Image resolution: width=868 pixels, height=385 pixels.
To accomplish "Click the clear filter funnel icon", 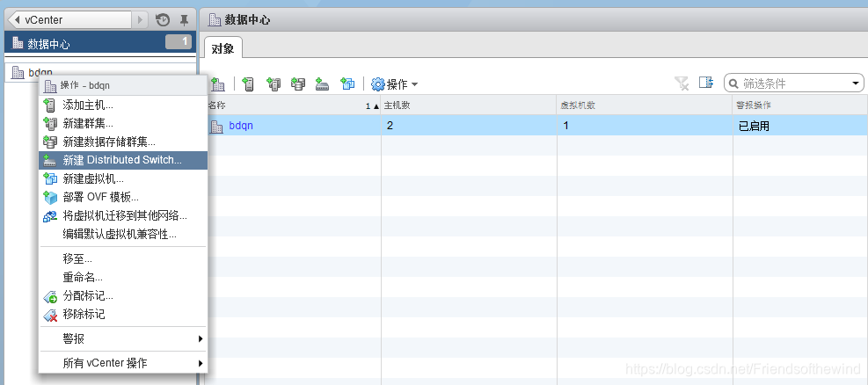I will pyautogui.click(x=682, y=84).
